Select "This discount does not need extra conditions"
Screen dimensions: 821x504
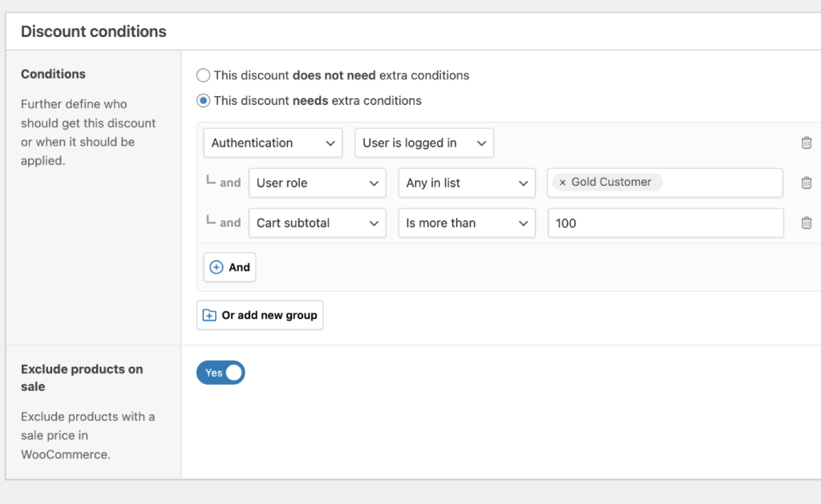(203, 75)
